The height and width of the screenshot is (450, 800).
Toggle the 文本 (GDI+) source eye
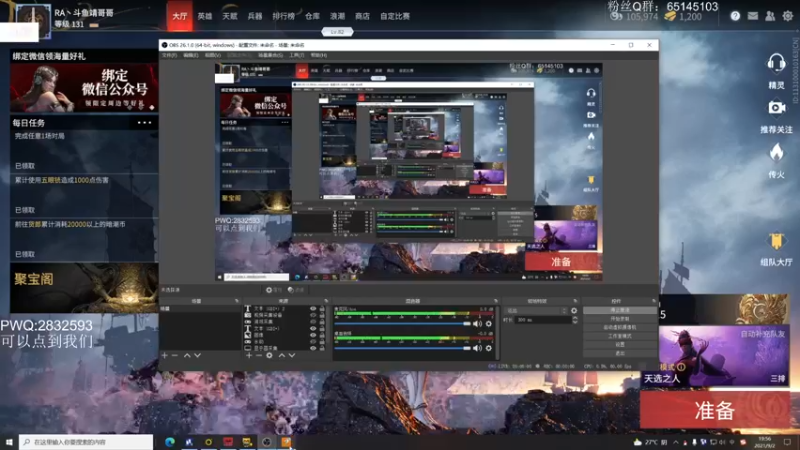pyautogui.click(x=313, y=329)
